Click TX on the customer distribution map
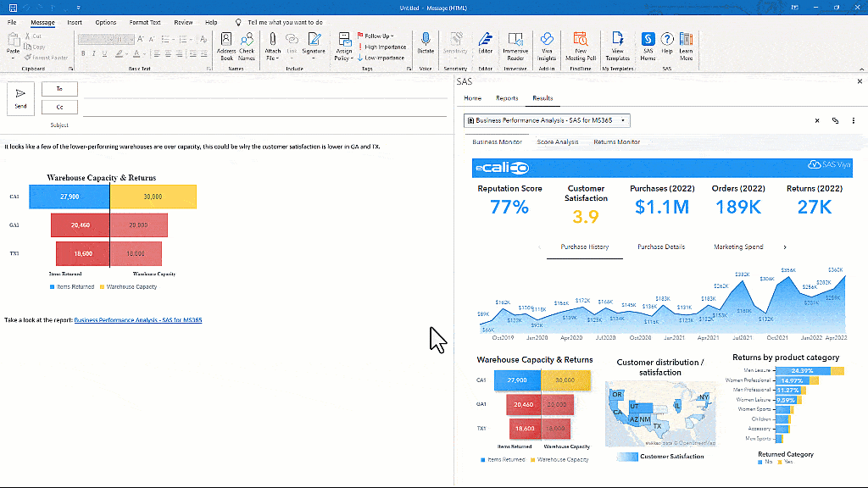This screenshot has width=868, height=488. click(657, 427)
